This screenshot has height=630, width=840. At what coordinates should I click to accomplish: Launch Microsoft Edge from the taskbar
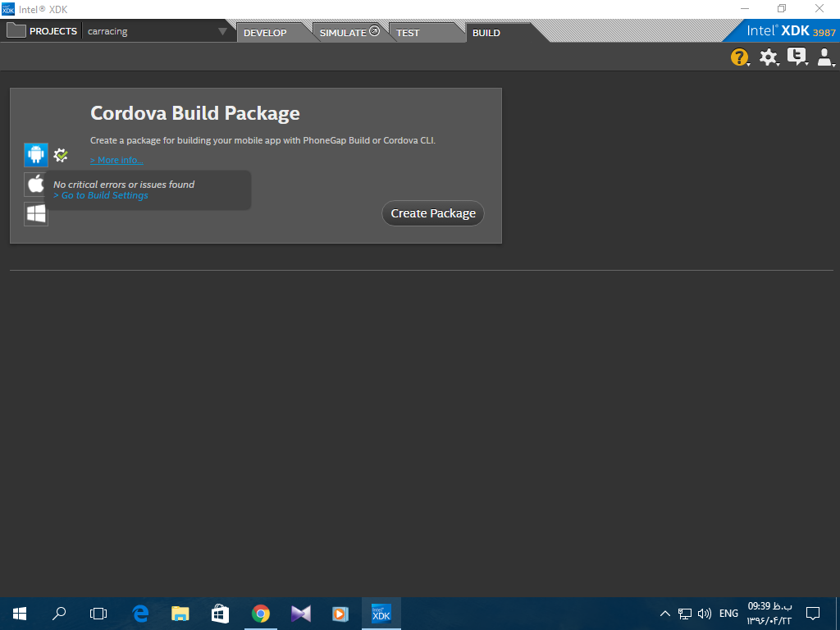(140, 614)
